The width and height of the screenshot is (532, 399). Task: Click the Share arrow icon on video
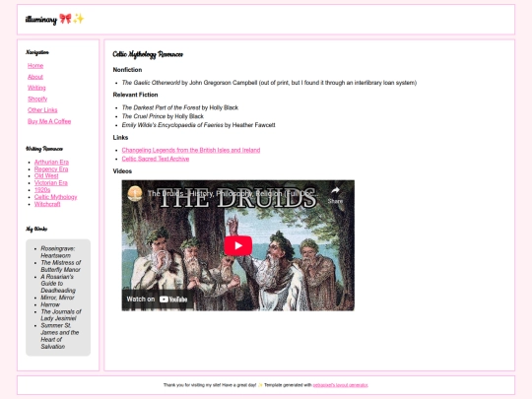click(x=335, y=191)
